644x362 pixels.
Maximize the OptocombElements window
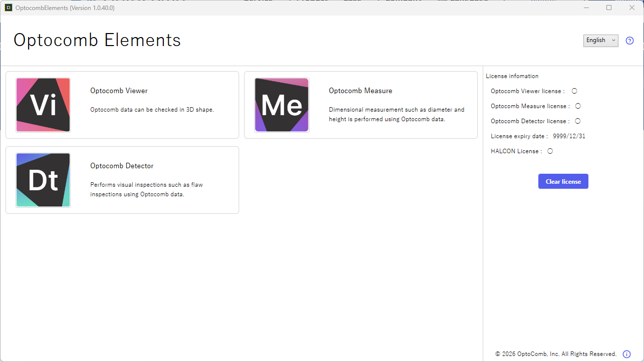click(609, 8)
